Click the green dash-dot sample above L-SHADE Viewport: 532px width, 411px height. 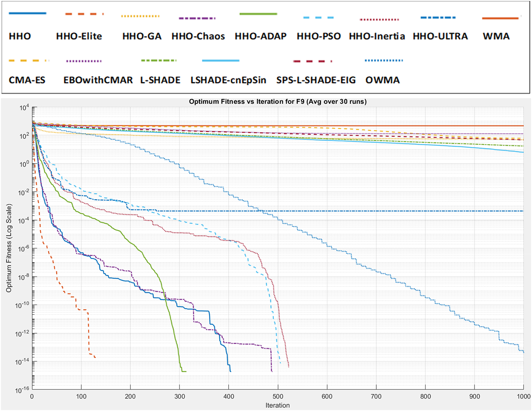pyautogui.click(x=159, y=61)
